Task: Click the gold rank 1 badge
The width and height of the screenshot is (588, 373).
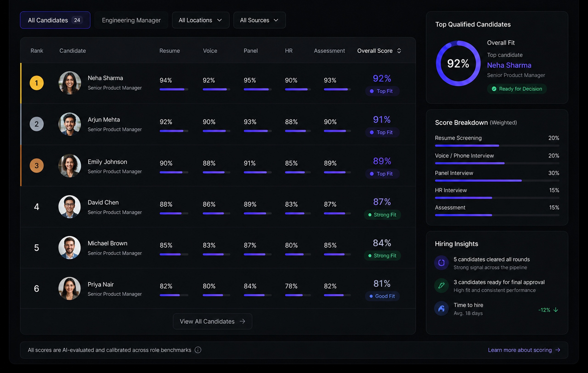Action: click(37, 83)
